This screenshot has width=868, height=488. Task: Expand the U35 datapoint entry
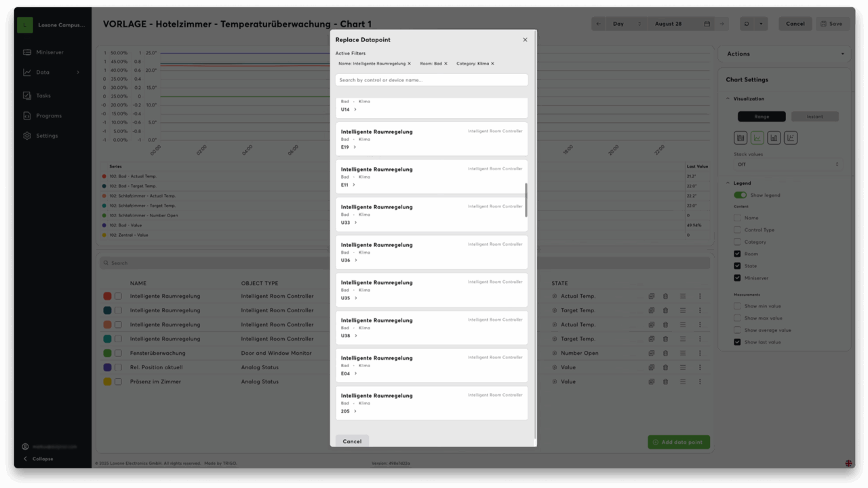tap(431, 290)
